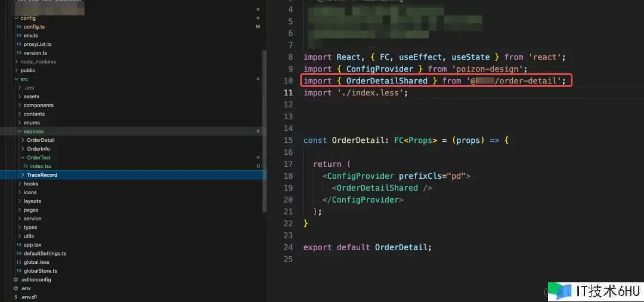Expand the node_modules folder

coord(16,62)
